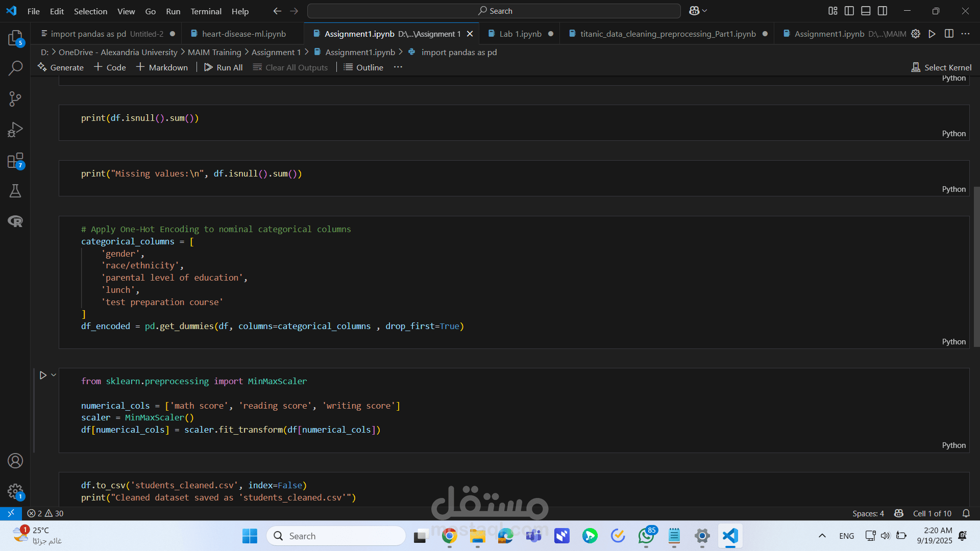Click the taskbar Search box
Image resolution: width=980 pixels, height=551 pixels.
tap(336, 536)
